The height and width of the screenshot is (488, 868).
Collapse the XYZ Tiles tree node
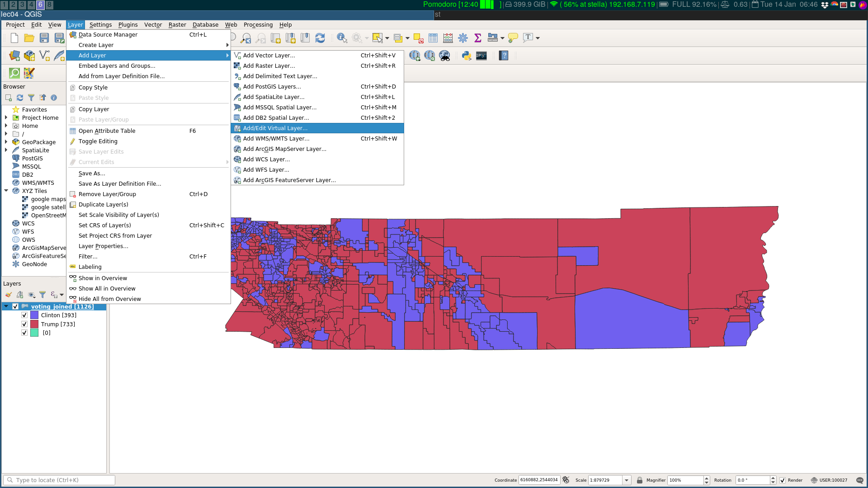[6, 191]
